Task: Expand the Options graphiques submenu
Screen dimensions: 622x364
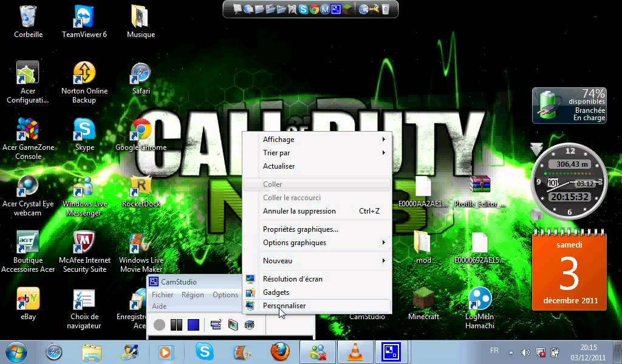Action: (317, 243)
